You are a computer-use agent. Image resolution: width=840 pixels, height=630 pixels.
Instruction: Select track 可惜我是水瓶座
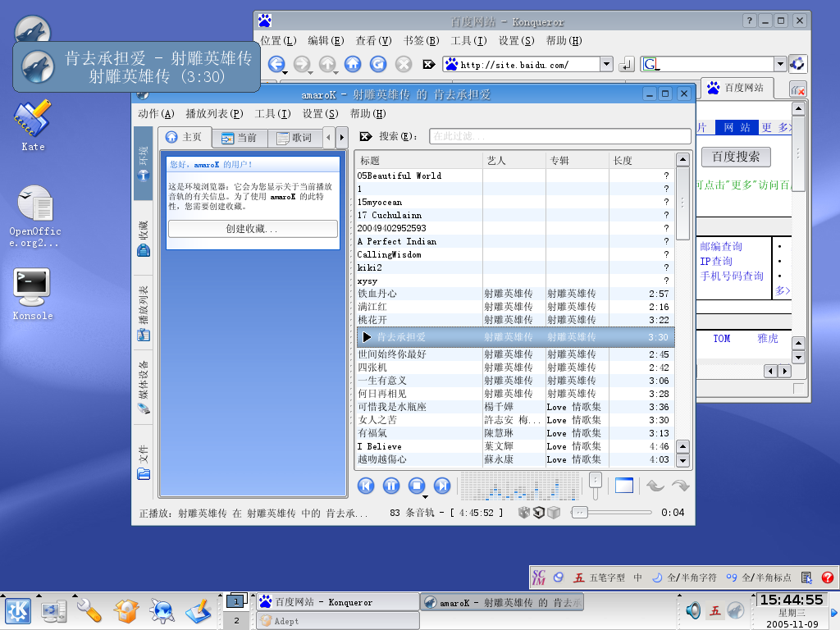click(514, 407)
